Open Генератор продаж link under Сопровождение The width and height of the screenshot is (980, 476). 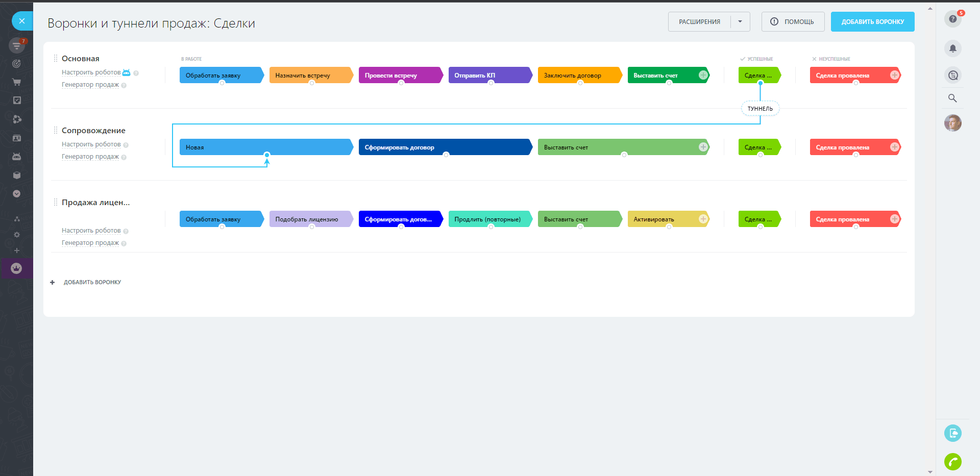coord(90,157)
